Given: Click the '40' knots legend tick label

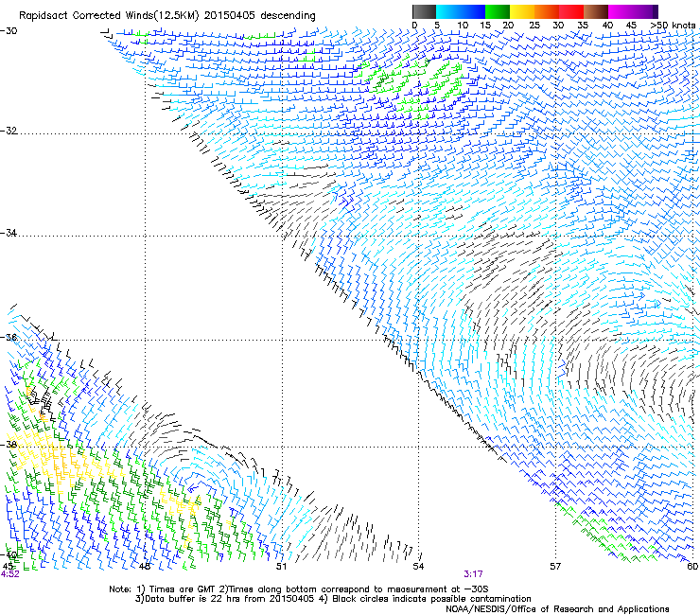Looking at the screenshot, I should click(607, 26).
